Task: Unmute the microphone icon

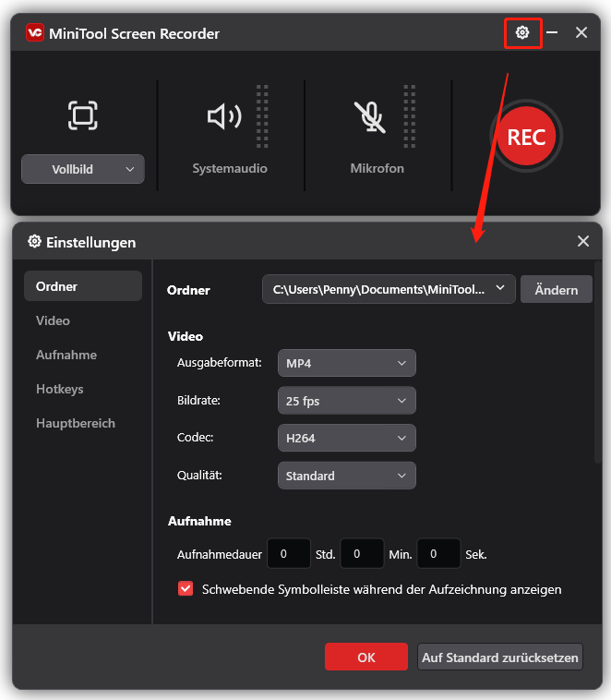Action: (x=370, y=117)
